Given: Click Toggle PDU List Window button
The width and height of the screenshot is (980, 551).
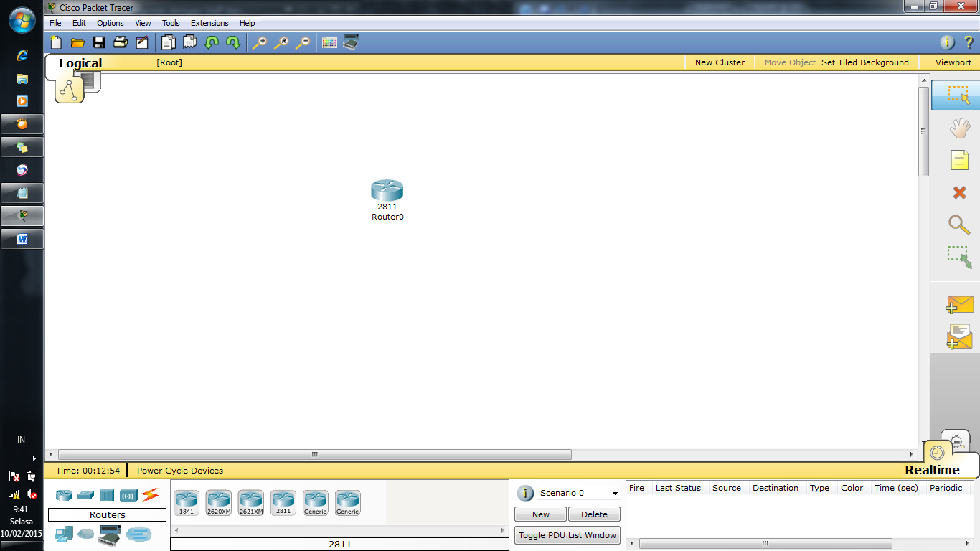Looking at the screenshot, I should 567,535.
